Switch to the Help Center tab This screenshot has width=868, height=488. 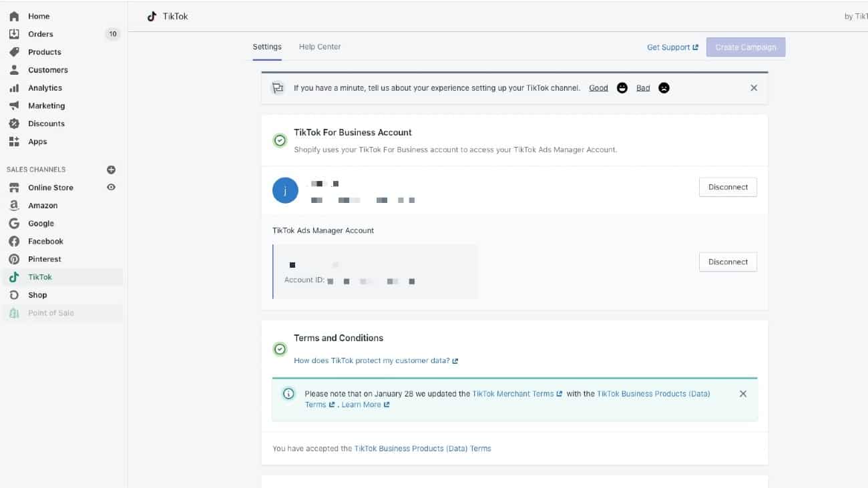[x=320, y=47]
